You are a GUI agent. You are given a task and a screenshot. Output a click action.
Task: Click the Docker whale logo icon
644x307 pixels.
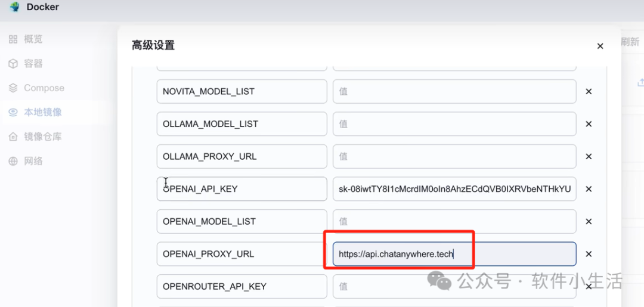pos(14,7)
